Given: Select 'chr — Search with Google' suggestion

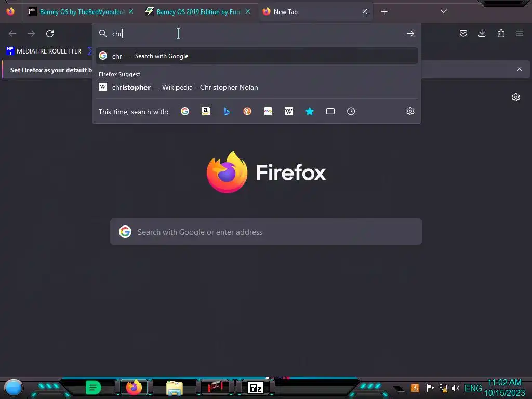Looking at the screenshot, I should click(257, 56).
